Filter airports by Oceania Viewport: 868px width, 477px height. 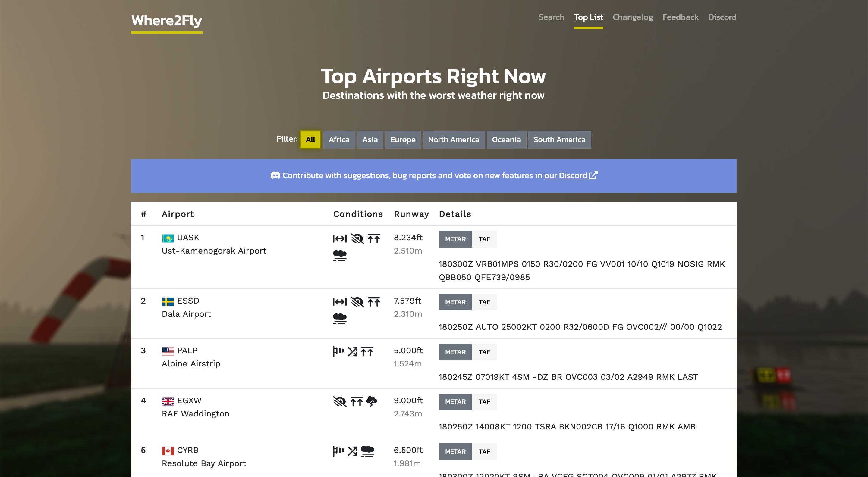click(506, 139)
